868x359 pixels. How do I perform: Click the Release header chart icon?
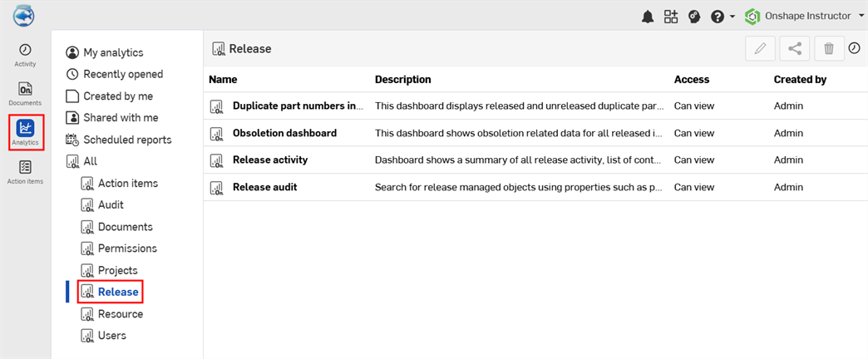[x=218, y=49]
